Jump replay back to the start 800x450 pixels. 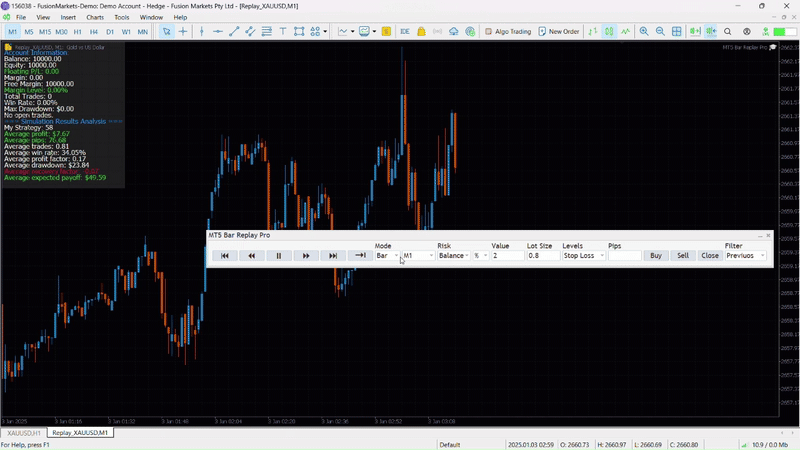[x=224, y=256]
